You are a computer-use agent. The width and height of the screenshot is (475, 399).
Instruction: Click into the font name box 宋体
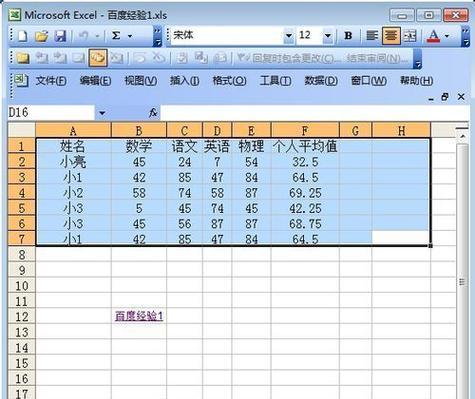click(x=228, y=35)
